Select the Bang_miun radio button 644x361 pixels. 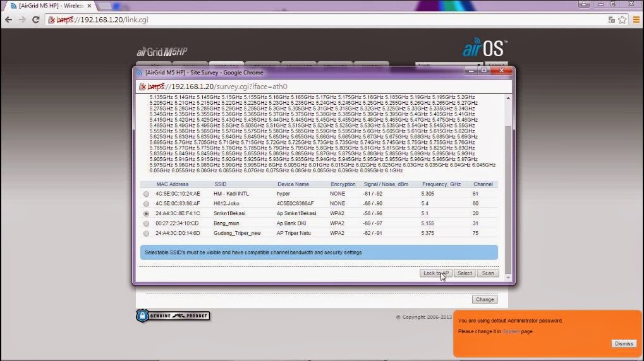(x=146, y=223)
